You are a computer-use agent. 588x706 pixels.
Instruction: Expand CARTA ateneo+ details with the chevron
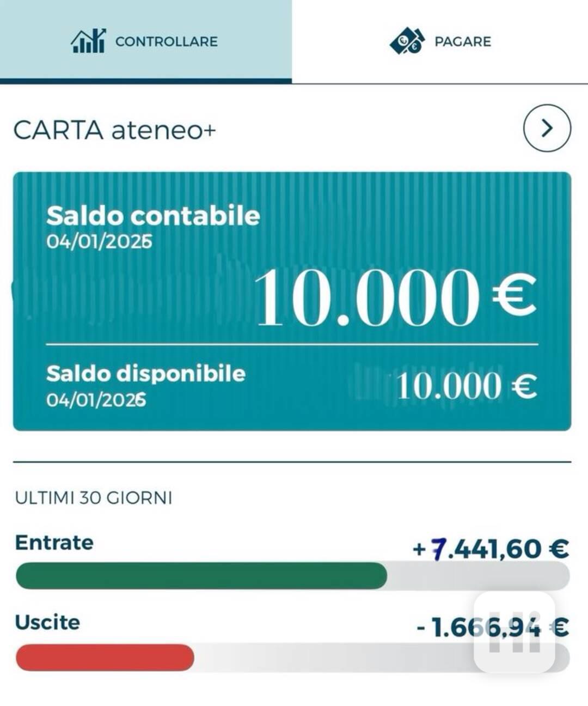click(547, 128)
